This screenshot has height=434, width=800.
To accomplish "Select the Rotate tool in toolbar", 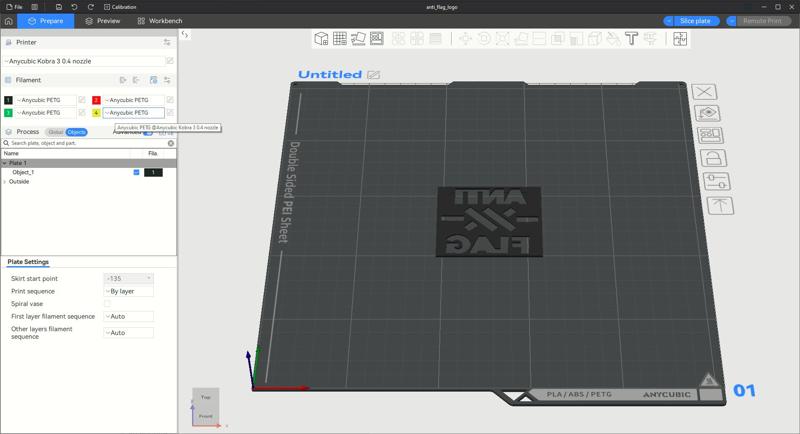I will coord(484,39).
